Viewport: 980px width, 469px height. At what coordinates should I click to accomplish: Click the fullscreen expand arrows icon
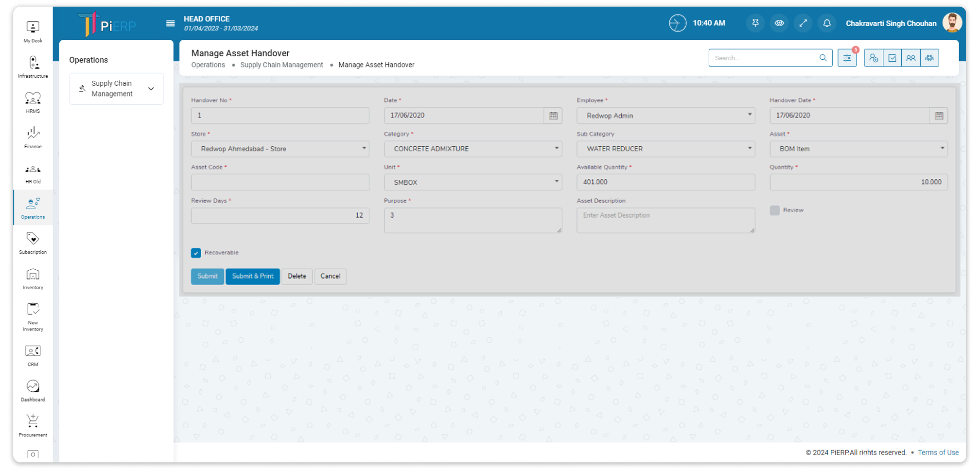pos(803,23)
